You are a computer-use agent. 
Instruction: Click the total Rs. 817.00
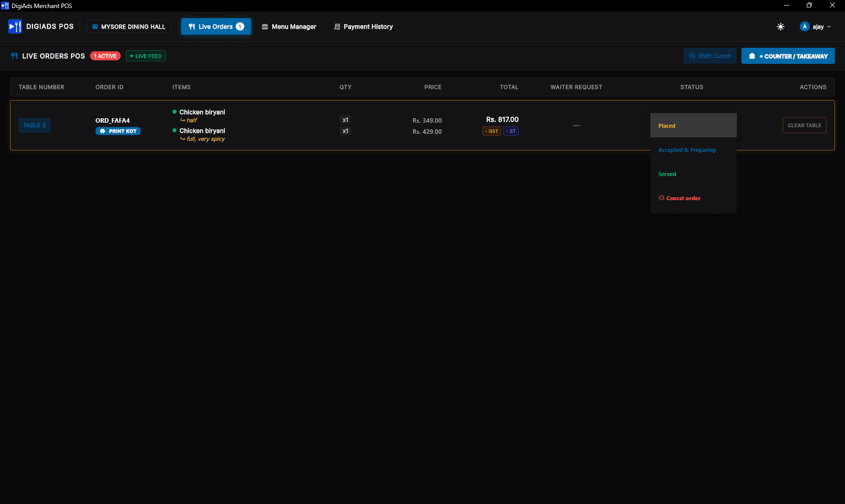pyautogui.click(x=502, y=120)
